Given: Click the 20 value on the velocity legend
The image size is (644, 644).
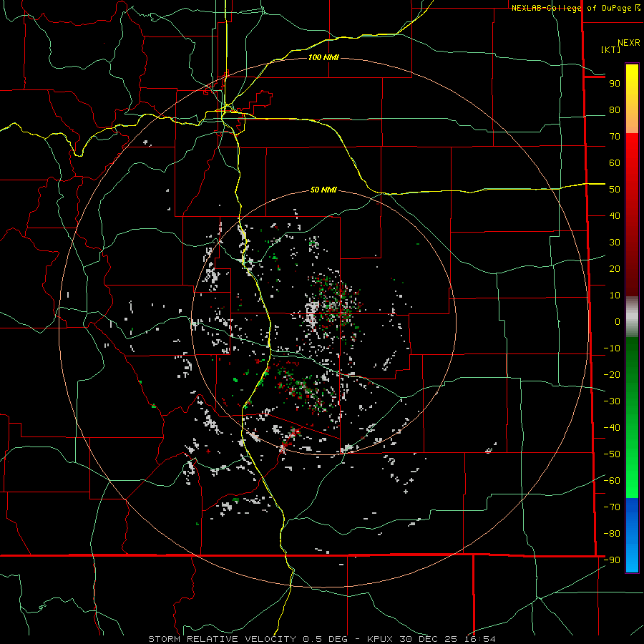Looking at the screenshot, I should [615, 268].
